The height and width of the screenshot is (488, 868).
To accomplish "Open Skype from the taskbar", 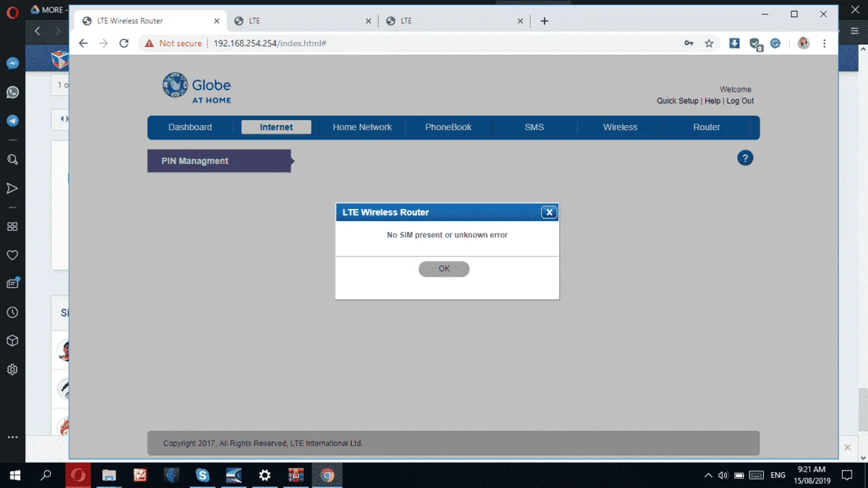I will pyautogui.click(x=203, y=475).
